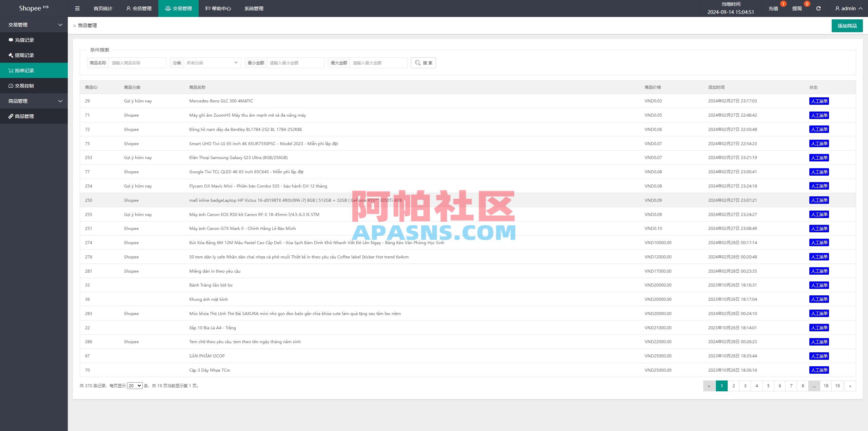Open the 帮助中心 help center menu
The image size is (868, 431).
coord(219,8)
